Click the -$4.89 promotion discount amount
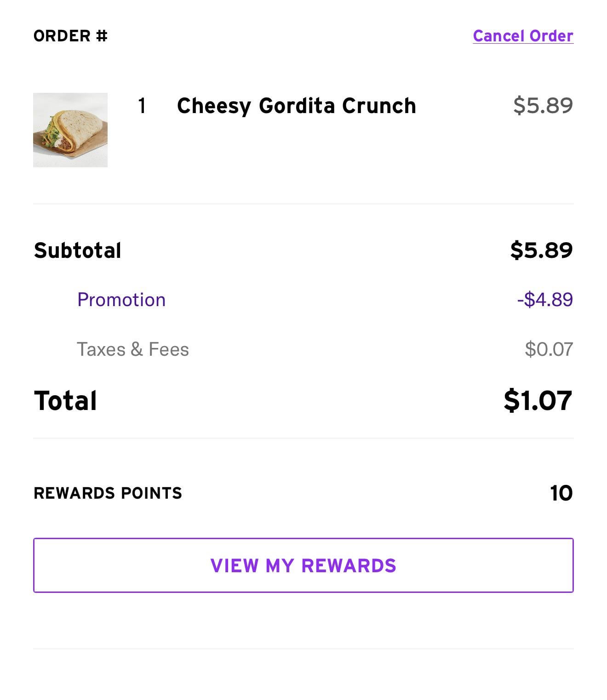Screen dimensions: 607x700 545,300
